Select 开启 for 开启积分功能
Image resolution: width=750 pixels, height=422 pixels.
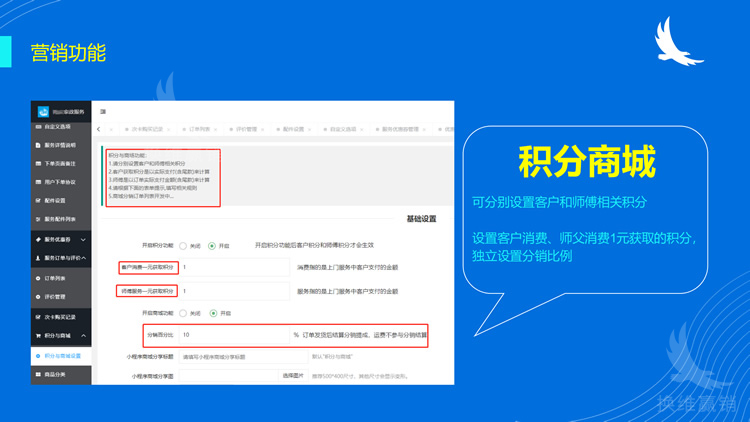212,246
